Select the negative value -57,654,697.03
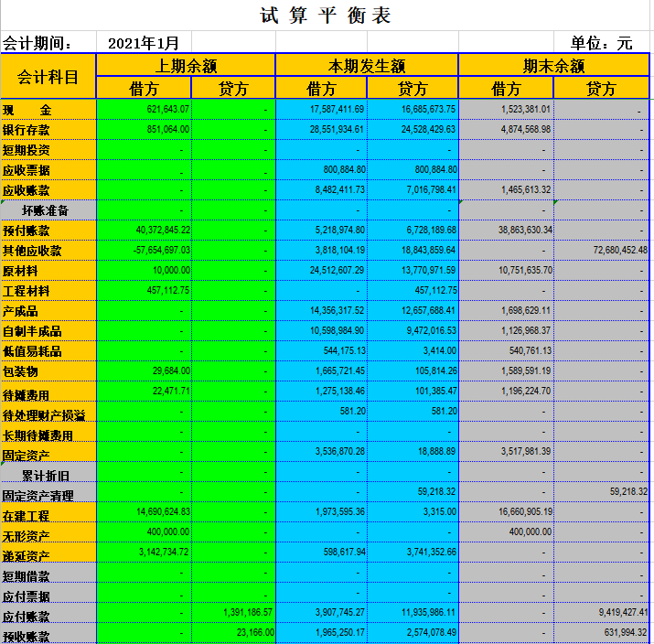The image size is (654, 644). tap(144, 251)
